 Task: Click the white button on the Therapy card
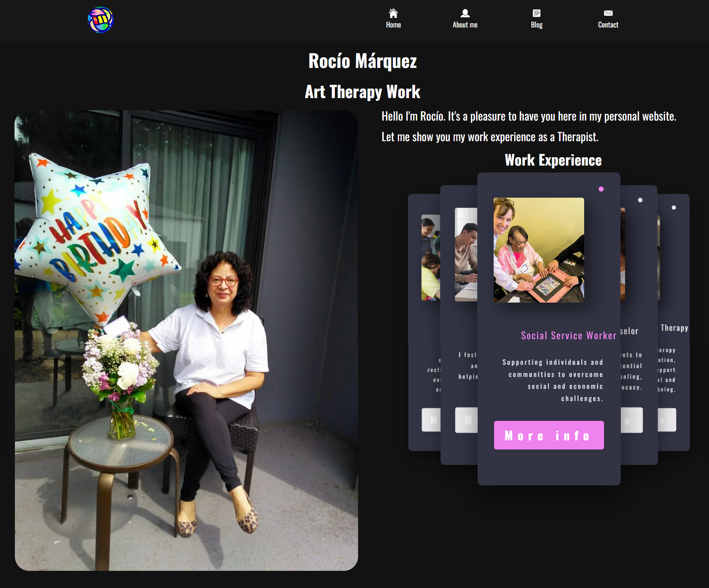(x=667, y=420)
